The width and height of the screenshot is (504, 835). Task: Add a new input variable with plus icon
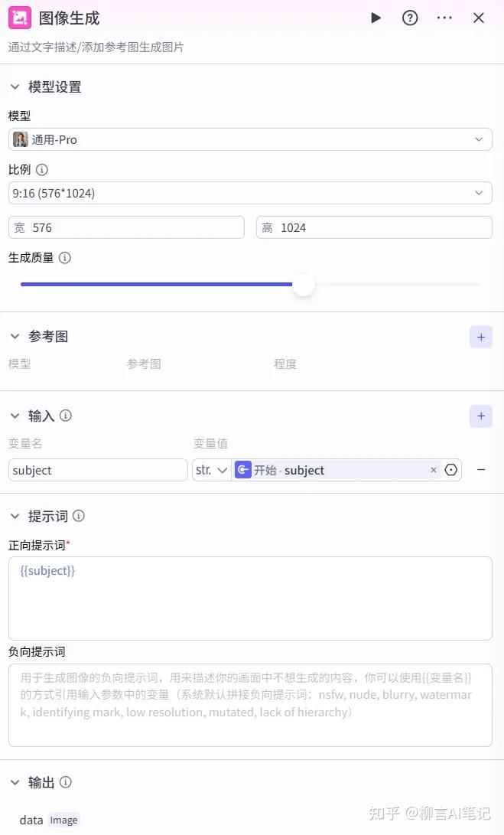(481, 416)
